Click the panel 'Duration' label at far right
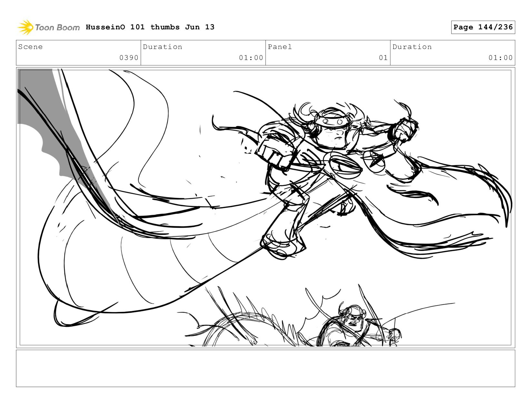 click(412, 47)
